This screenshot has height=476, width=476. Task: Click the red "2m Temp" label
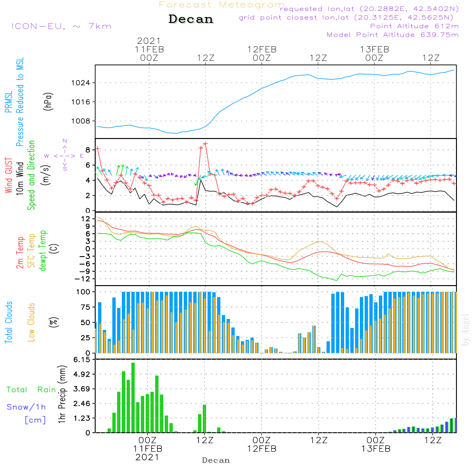pos(20,253)
